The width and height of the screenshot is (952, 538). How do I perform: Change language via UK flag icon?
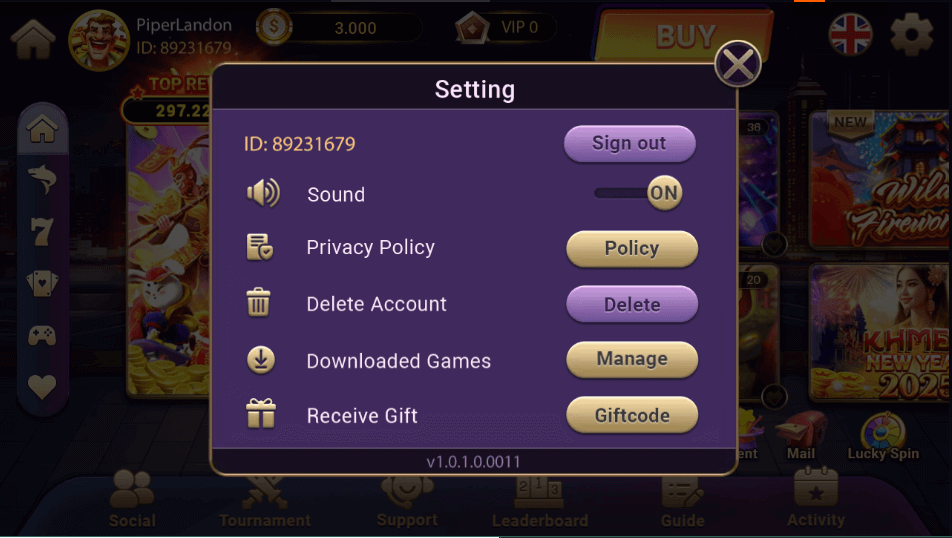(851, 34)
